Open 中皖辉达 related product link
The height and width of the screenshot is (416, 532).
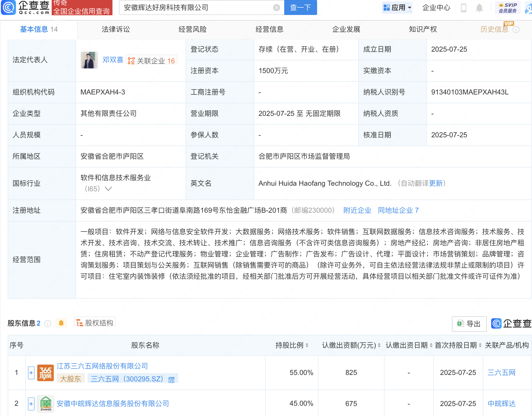point(501,404)
